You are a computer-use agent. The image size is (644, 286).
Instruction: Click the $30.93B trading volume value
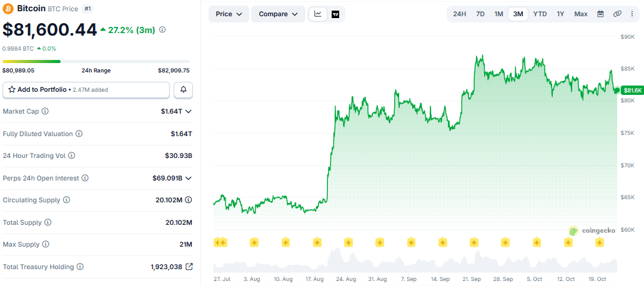pos(178,156)
